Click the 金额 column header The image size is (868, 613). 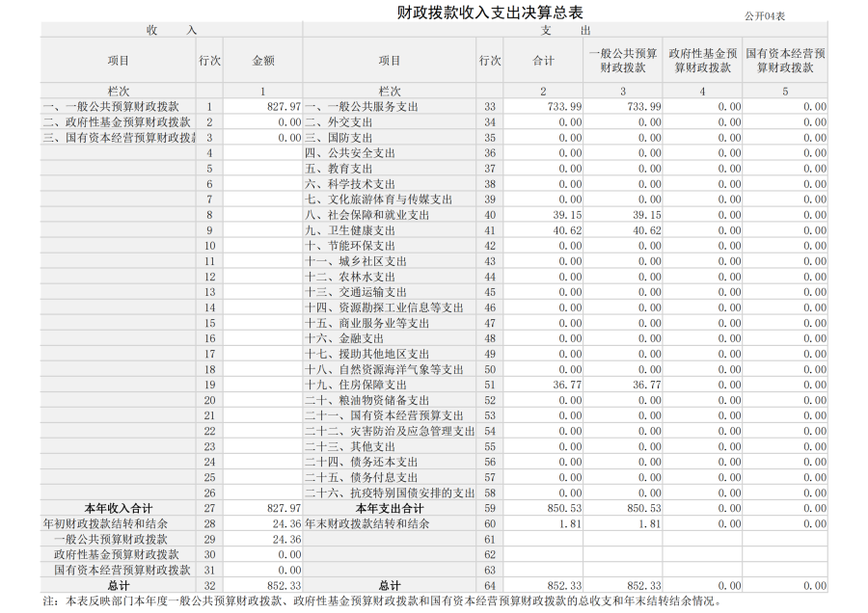point(263,61)
